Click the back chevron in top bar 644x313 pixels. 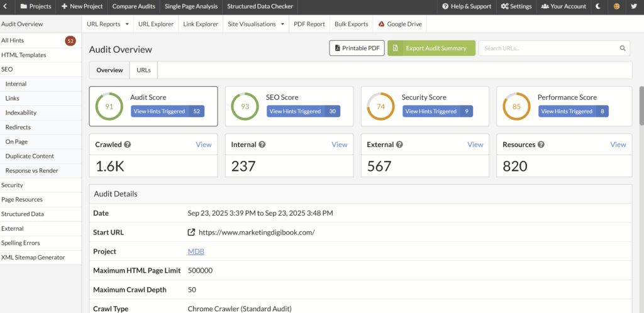tap(6, 6)
